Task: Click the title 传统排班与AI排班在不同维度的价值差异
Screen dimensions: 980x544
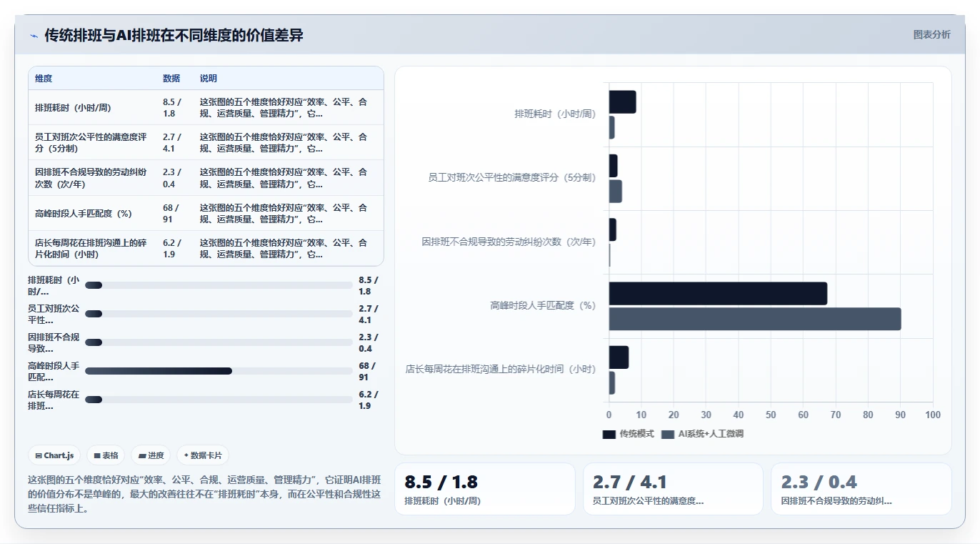Action: tap(174, 35)
